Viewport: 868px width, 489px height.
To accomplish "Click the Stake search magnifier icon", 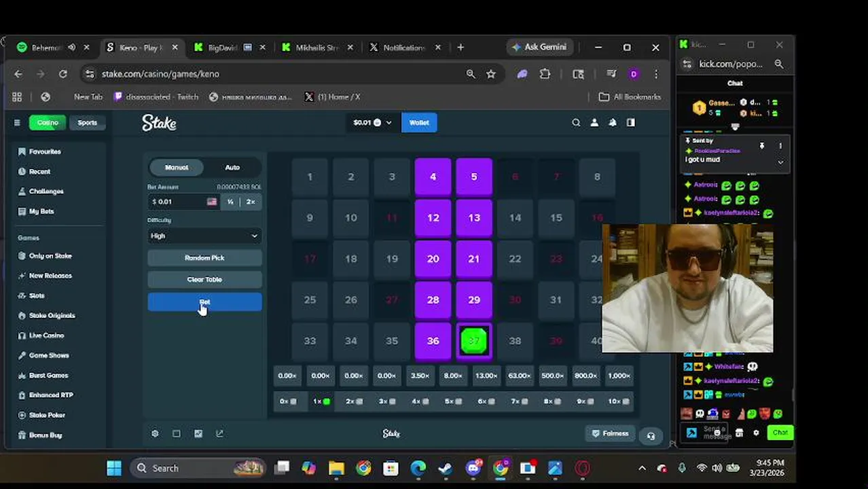I will coord(576,123).
